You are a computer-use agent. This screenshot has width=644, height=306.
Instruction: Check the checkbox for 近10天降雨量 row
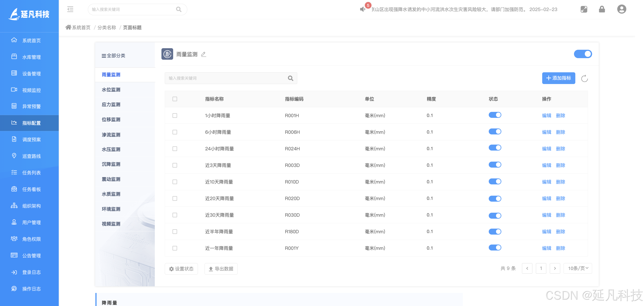coord(175,182)
